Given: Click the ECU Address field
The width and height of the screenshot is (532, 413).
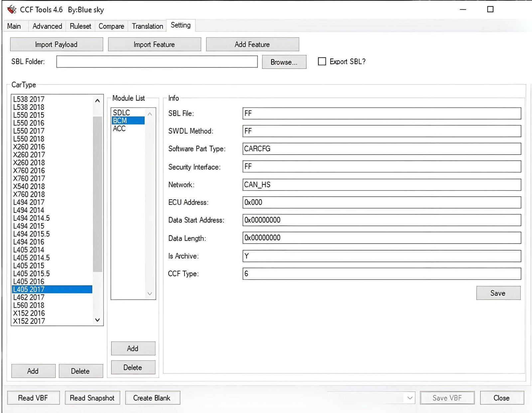Looking at the screenshot, I should (382, 202).
